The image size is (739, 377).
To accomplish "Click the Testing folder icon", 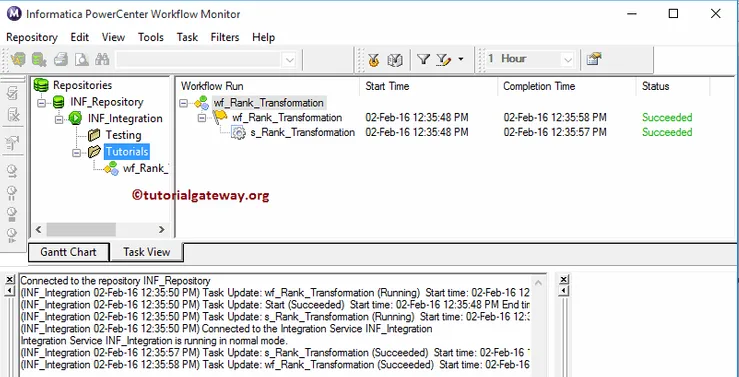I will pos(94,135).
